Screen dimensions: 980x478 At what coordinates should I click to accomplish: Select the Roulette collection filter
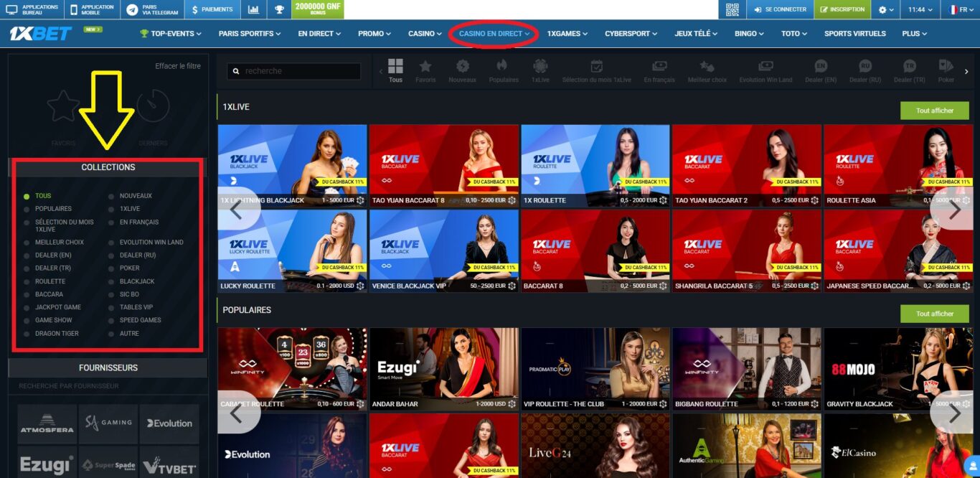pyautogui.click(x=50, y=281)
